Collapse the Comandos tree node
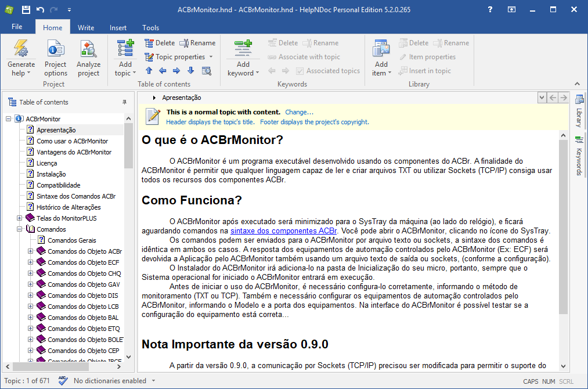 click(x=20, y=229)
